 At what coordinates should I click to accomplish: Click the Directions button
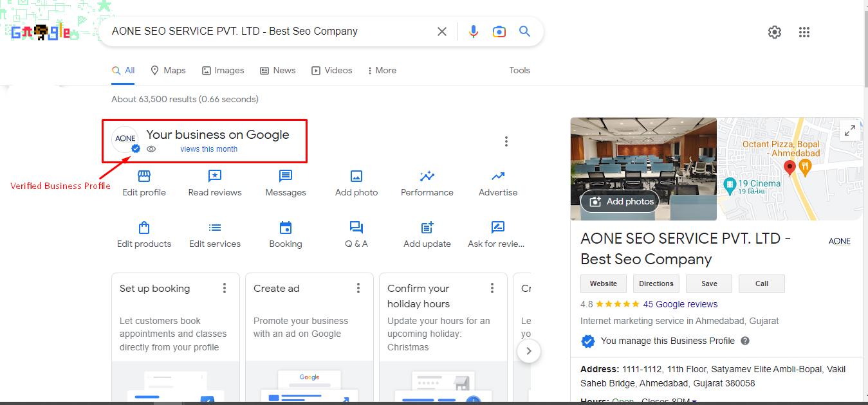click(656, 283)
